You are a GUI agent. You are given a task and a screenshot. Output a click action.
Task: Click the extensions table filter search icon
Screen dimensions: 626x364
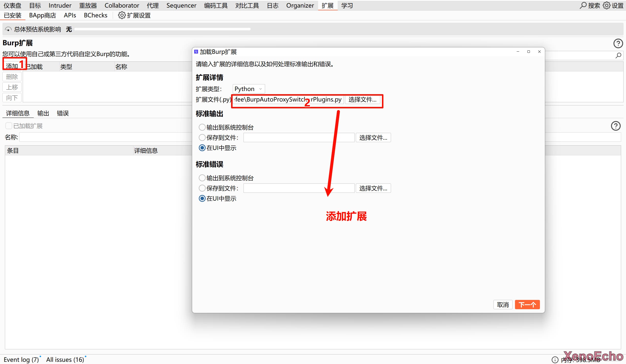618,56
